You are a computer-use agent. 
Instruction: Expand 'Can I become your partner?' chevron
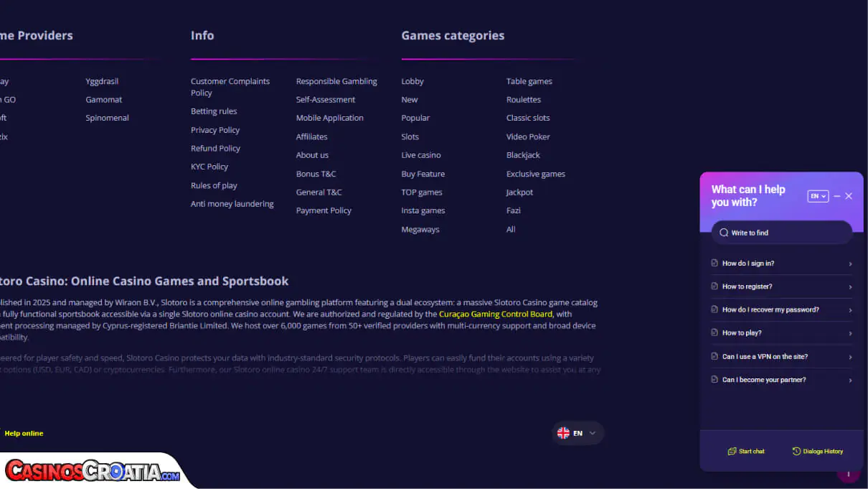coord(850,381)
